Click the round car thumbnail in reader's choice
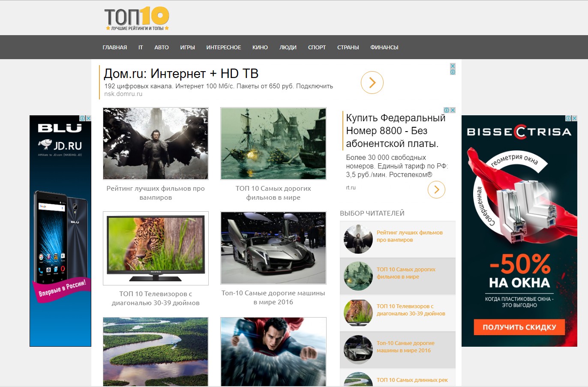The image size is (588, 387). (x=358, y=350)
